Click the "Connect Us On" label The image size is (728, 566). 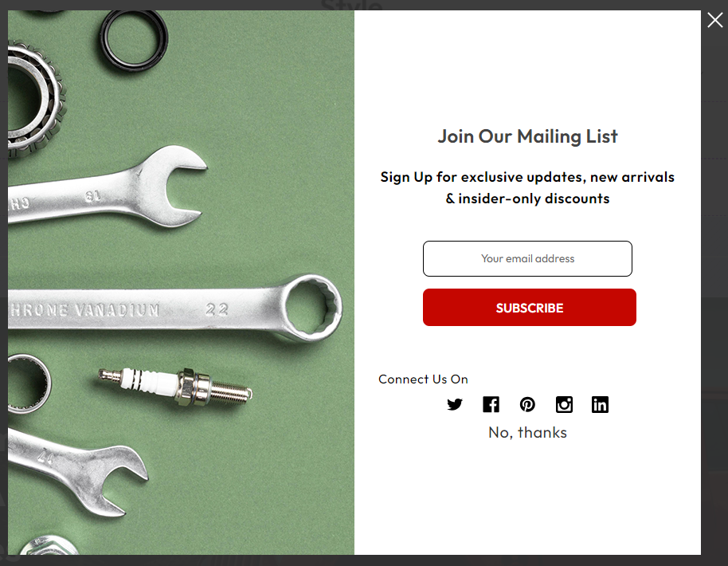tap(423, 379)
